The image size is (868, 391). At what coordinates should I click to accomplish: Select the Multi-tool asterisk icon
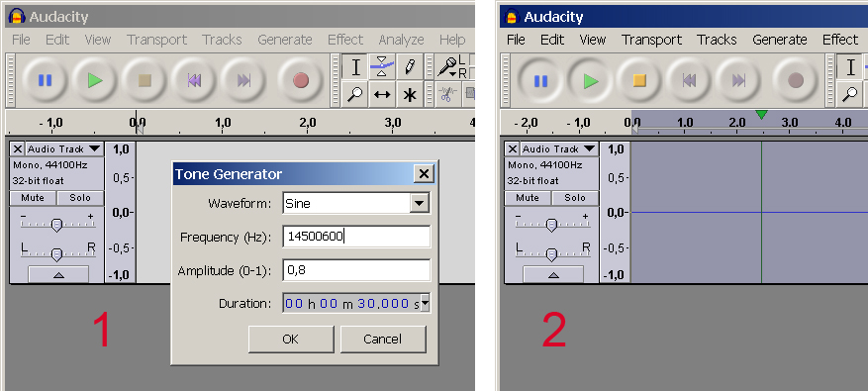click(409, 94)
